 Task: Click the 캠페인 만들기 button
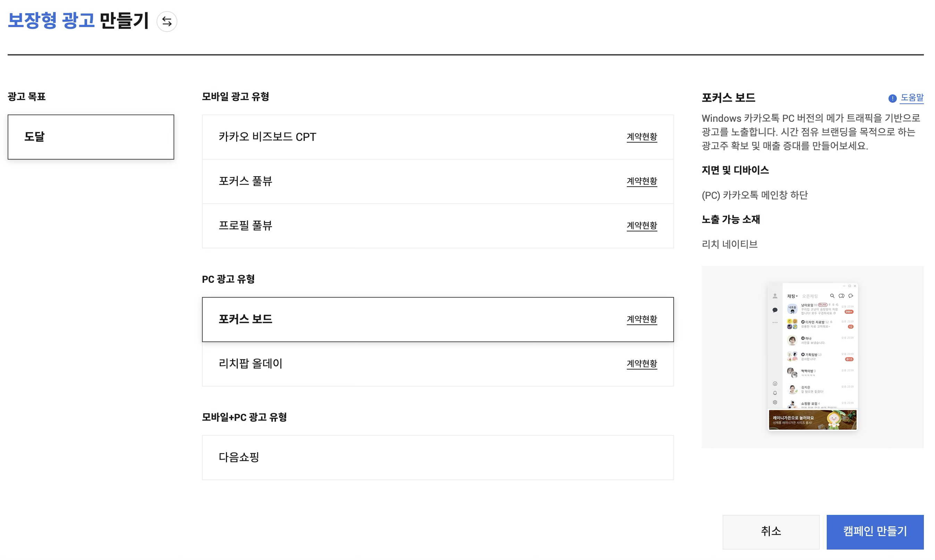[875, 532]
